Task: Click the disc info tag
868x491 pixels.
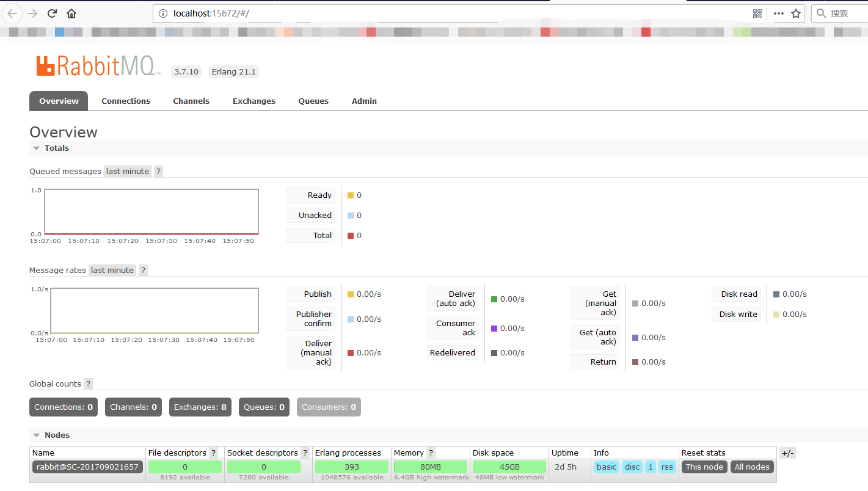Action: tap(632, 467)
